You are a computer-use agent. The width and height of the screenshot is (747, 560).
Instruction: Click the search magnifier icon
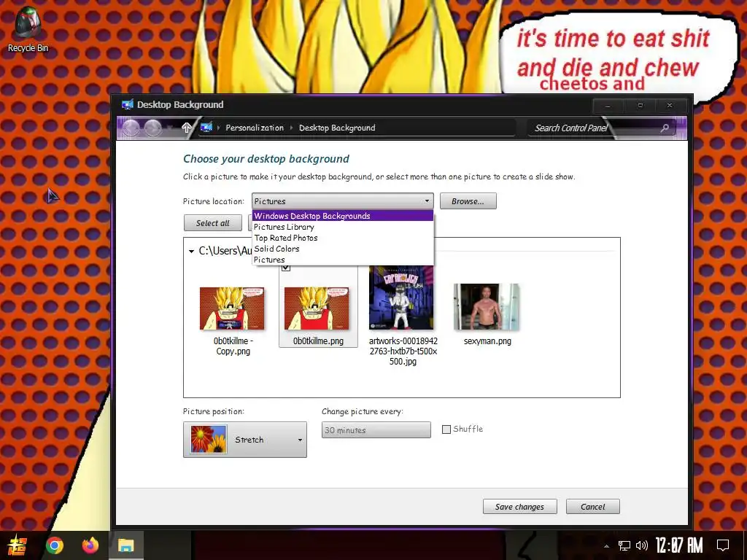665,128
